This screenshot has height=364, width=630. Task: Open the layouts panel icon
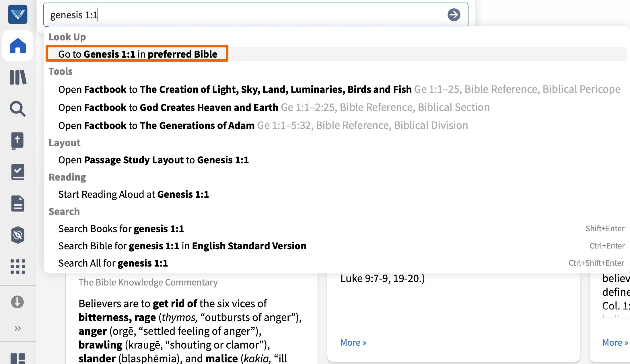pyautogui.click(x=18, y=358)
